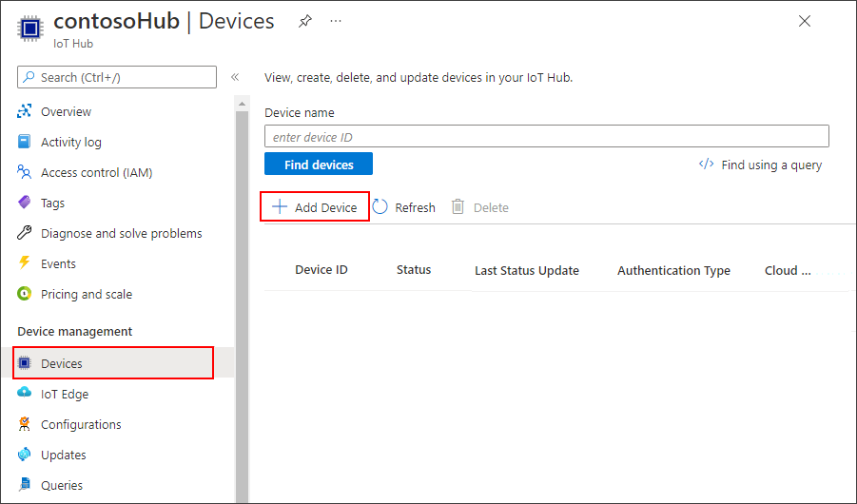857x504 pixels.
Task: Click the Overview icon in the sidebar
Action: 25,111
